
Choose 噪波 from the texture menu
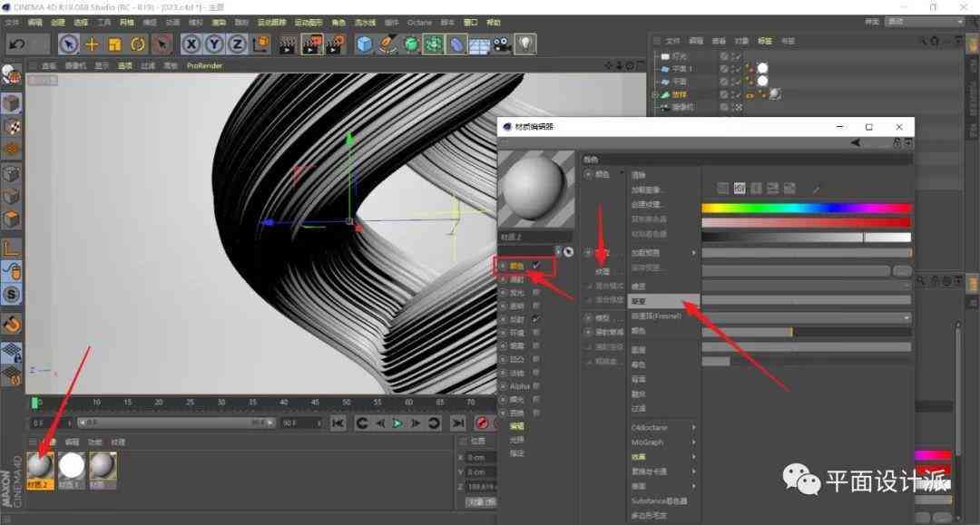pos(638,287)
